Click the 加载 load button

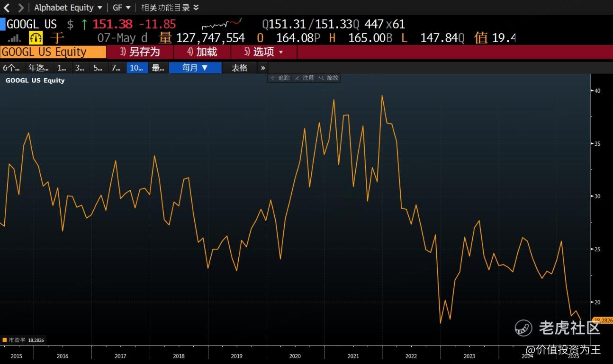(x=202, y=52)
